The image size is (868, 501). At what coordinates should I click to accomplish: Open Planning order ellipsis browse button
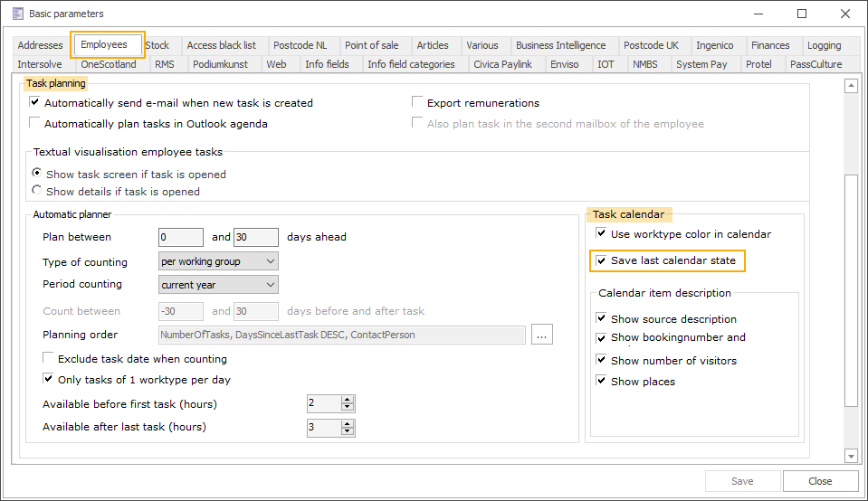tap(542, 335)
